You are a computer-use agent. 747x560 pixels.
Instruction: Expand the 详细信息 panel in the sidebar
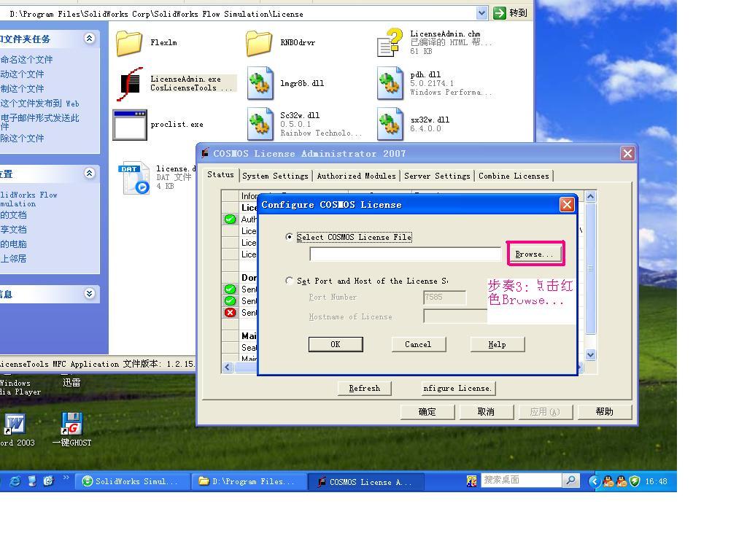tap(89, 293)
